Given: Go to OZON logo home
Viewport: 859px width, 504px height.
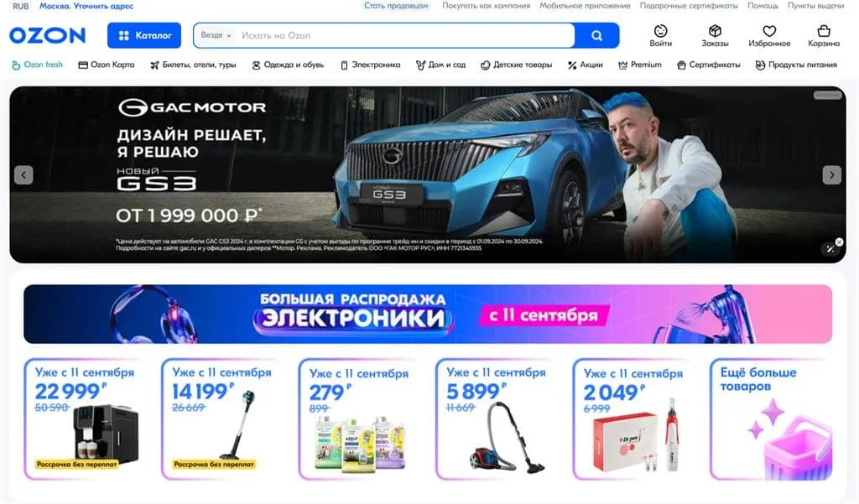Looking at the screenshot, I should tap(48, 35).
